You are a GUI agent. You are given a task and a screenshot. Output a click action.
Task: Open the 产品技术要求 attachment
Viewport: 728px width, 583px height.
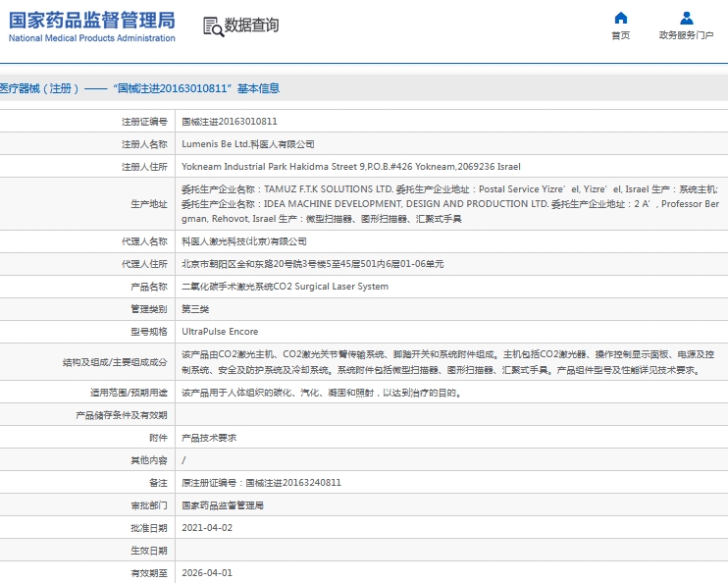point(209,438)
